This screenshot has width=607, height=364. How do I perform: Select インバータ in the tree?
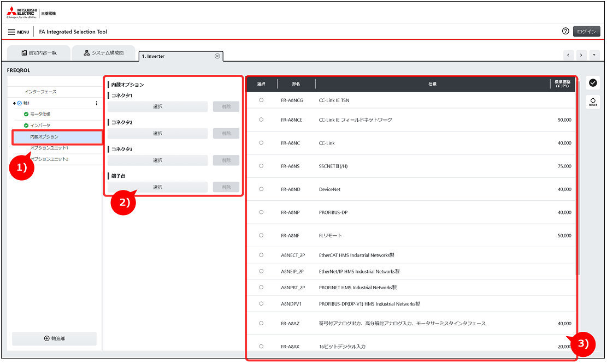[40, 126]
